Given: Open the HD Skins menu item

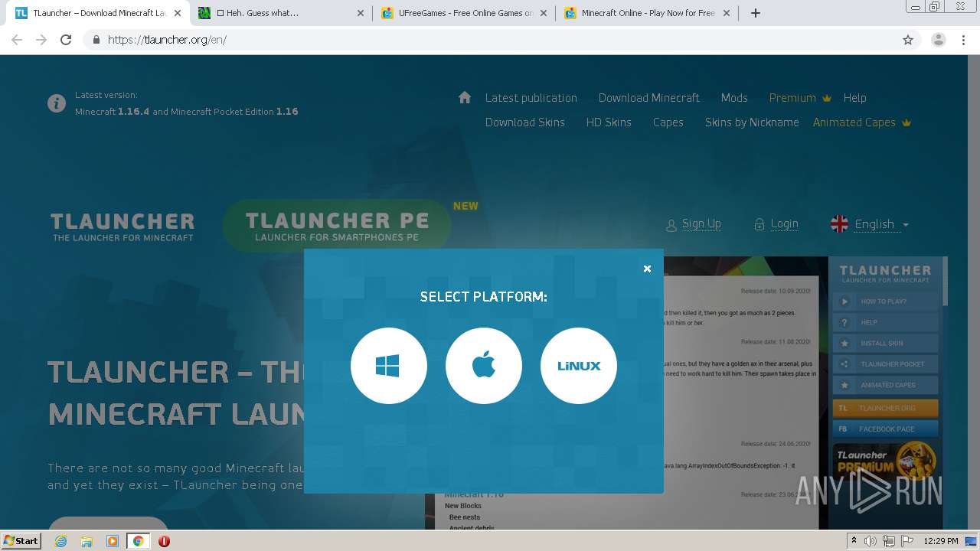Looking at the screenshot, I should (609, 122).
